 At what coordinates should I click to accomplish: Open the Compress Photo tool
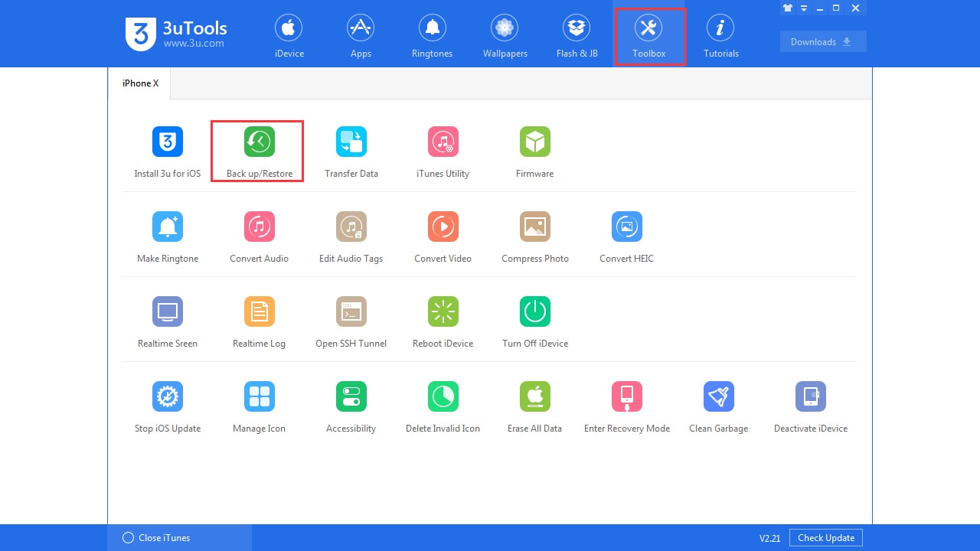[535, 237]
